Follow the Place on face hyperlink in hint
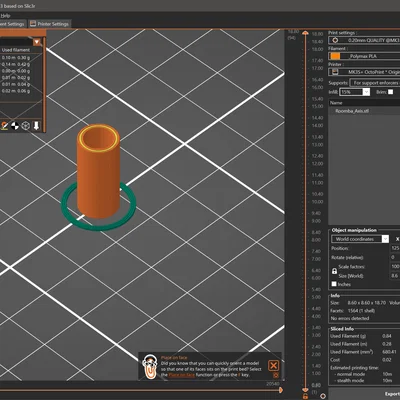Screen dimensions: 400x400 coord(182,375)
